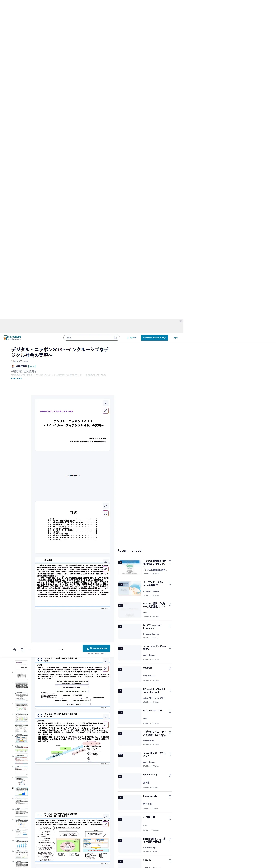Bookmark 140413東大オープンガバメント recommendation
Image resolution: width=276 pixels, height=868 pixels.
tap(170, 754)
